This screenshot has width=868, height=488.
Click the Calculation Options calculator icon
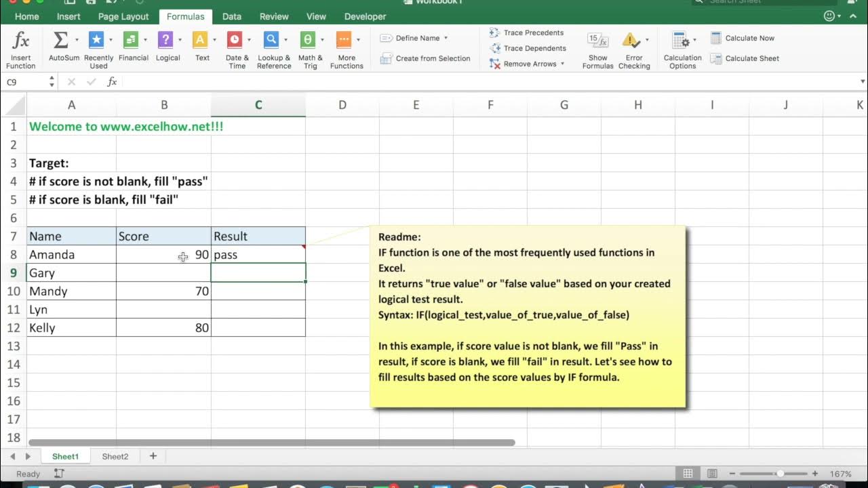(x=680, y=41)
